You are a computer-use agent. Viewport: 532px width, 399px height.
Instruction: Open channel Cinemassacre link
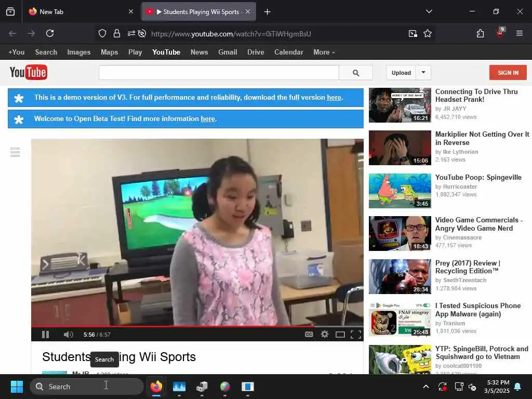[462, 237]
